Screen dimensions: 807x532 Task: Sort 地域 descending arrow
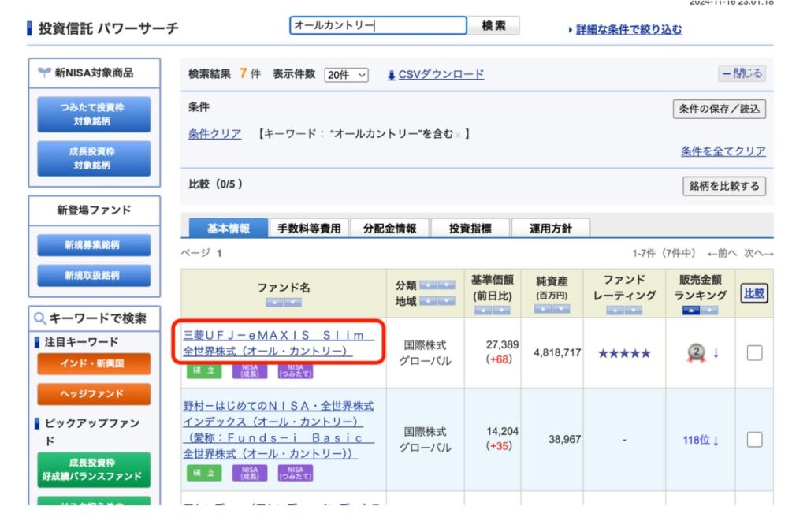pos(446,301)
